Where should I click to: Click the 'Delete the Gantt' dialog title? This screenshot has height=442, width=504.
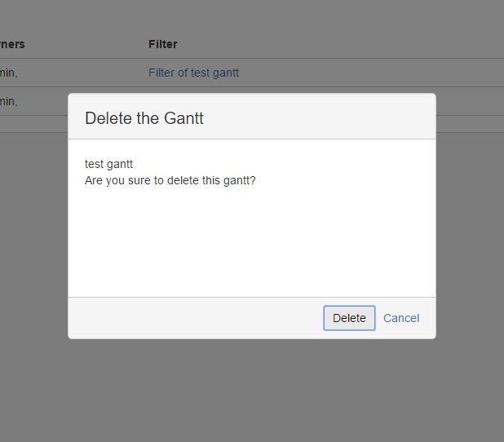[144, 118]
